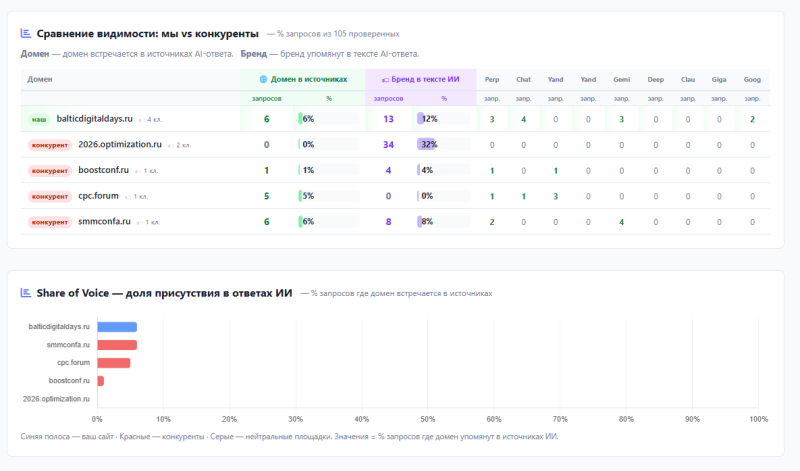Click the "100%" tick on chart axis
This screenshot has width=800, height=471.
click(x=758, y=419)
